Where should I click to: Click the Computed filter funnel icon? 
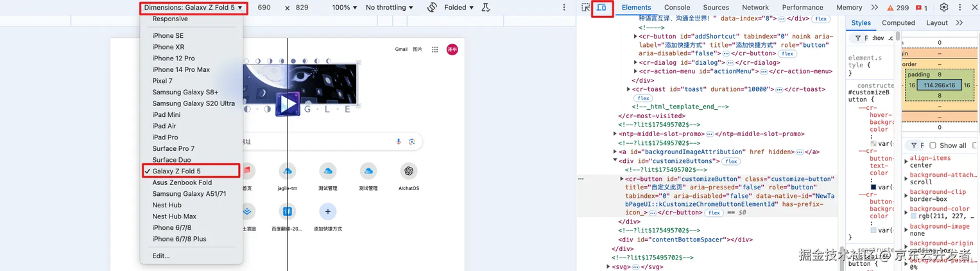pos(915,145)
